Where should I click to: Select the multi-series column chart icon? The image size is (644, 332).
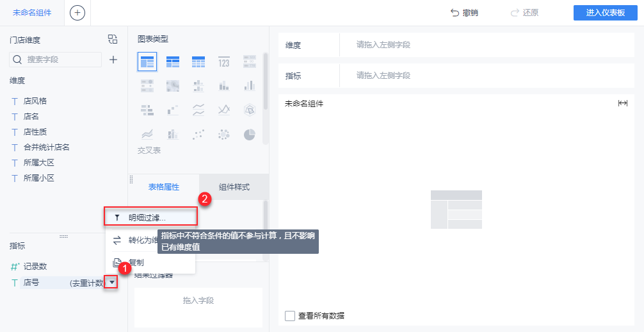249,86
